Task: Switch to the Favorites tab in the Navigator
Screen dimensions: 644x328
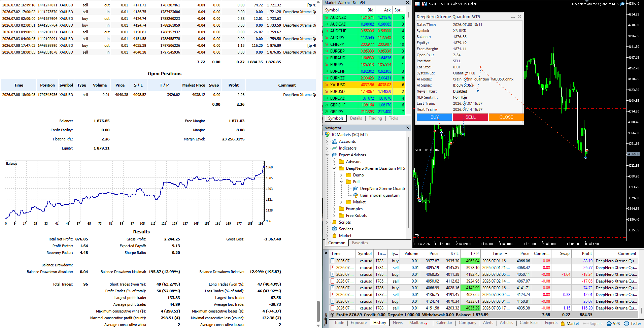Action: [360, 243]
